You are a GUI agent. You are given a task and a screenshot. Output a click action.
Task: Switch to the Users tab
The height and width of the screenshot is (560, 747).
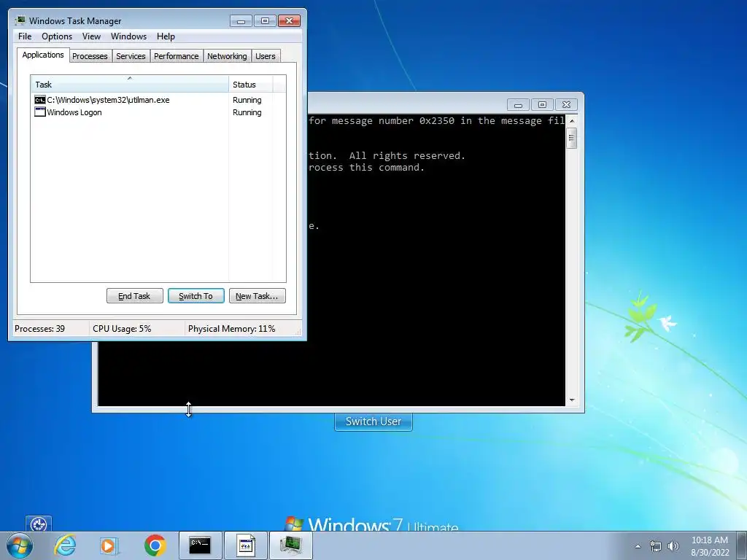pos(266,56)
